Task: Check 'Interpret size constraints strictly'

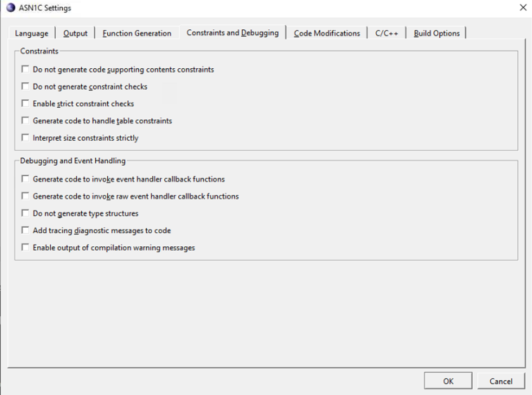Action: [25, 137]
